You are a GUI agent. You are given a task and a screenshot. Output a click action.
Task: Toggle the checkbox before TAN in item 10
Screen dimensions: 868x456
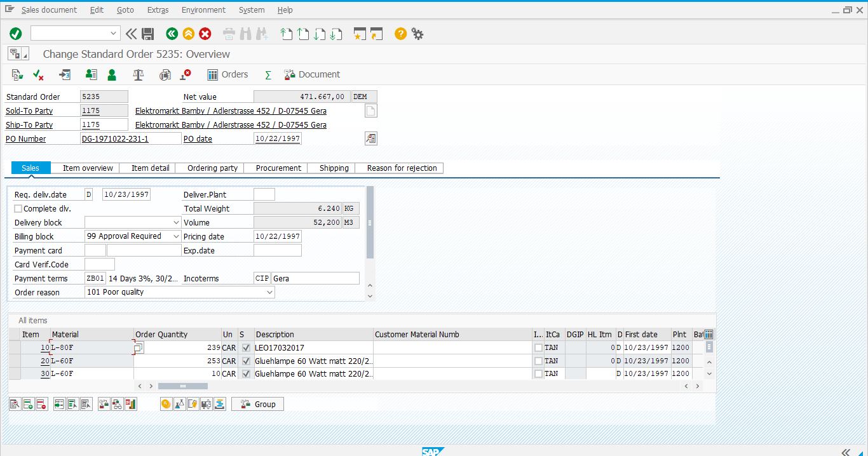(539, 347)
